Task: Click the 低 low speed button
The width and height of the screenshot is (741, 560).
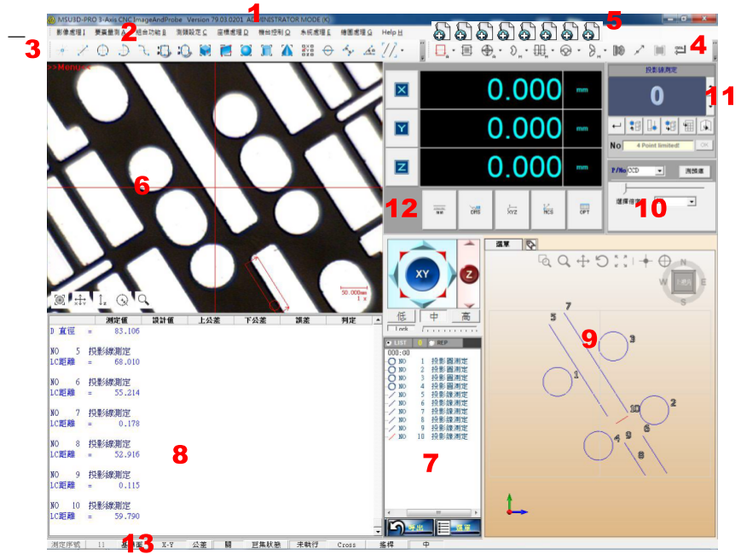Action: (402, 316)
